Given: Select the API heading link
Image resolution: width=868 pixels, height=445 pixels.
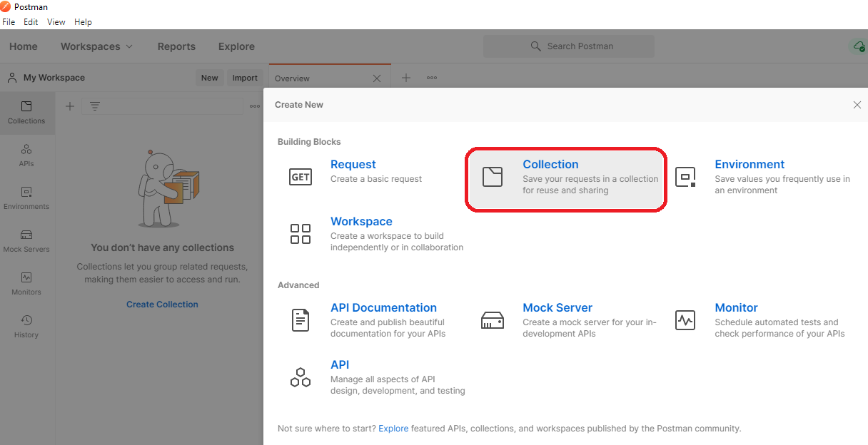Looking at the screenshot, I should point(340,364).
